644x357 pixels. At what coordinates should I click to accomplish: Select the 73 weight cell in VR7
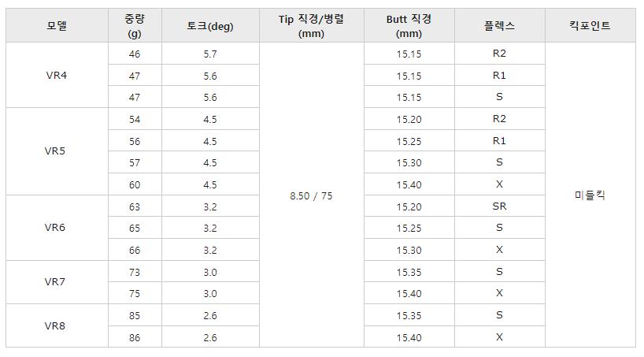134,271
